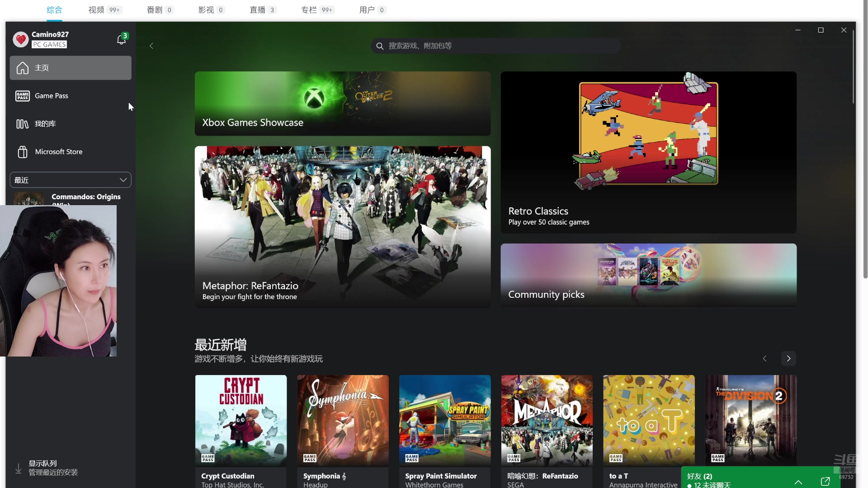
Task: Click the Spray Paint Simulator title text
Action: (441, 476)
